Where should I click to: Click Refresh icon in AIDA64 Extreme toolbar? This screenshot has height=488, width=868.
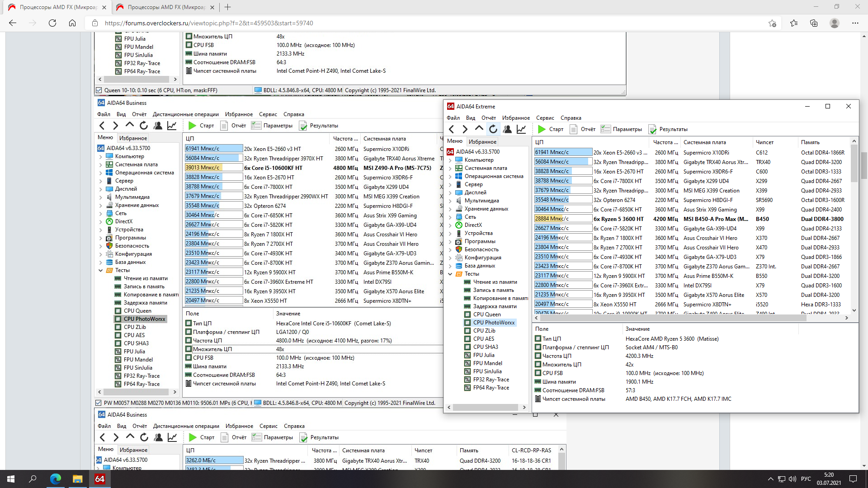(x=493, y=129)
